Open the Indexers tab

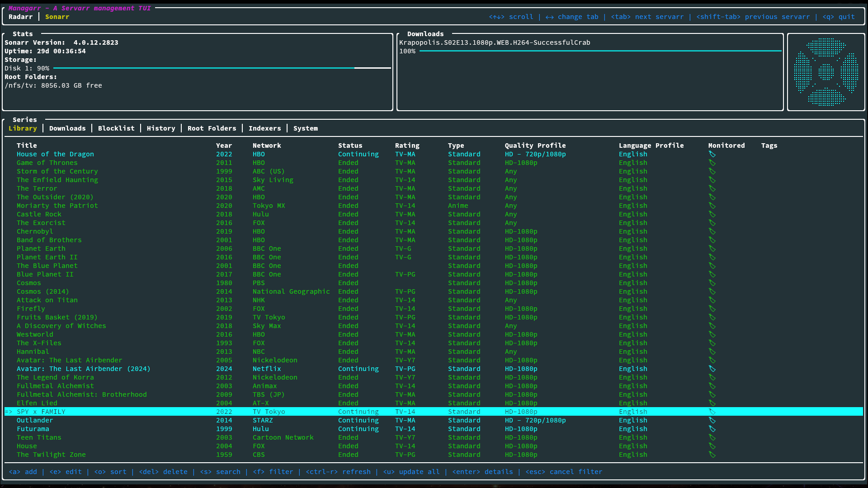264,128
